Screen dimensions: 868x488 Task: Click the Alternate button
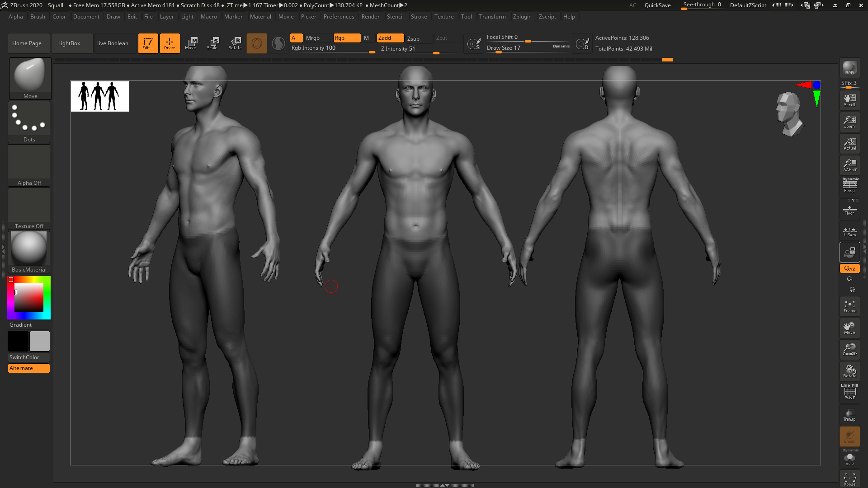(29, 368)
